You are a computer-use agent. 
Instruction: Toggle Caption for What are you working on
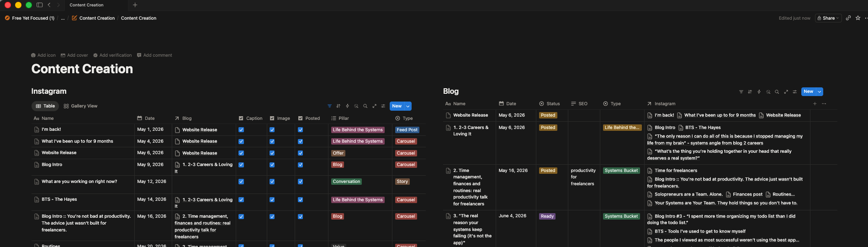(x=241, y=182)
